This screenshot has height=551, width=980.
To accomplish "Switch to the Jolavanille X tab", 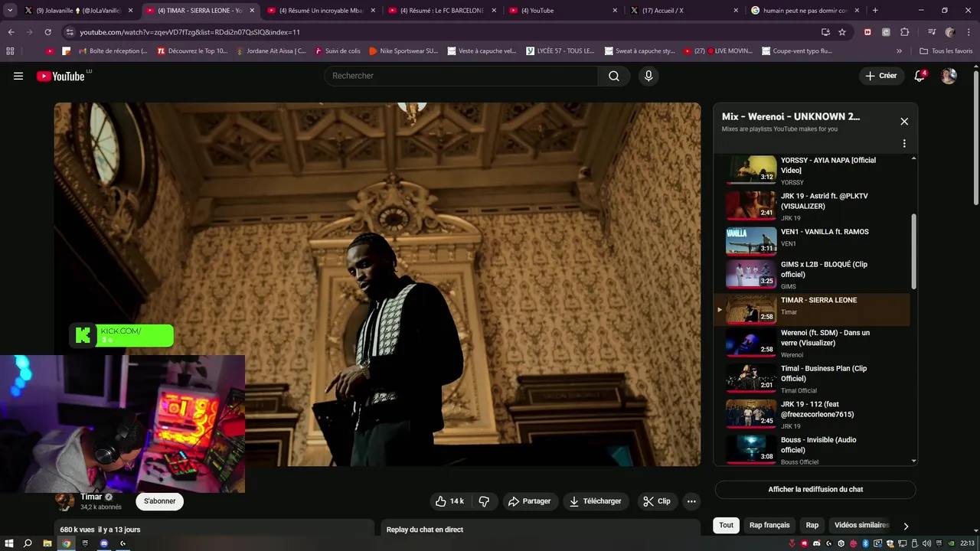I will click(77, 11).
